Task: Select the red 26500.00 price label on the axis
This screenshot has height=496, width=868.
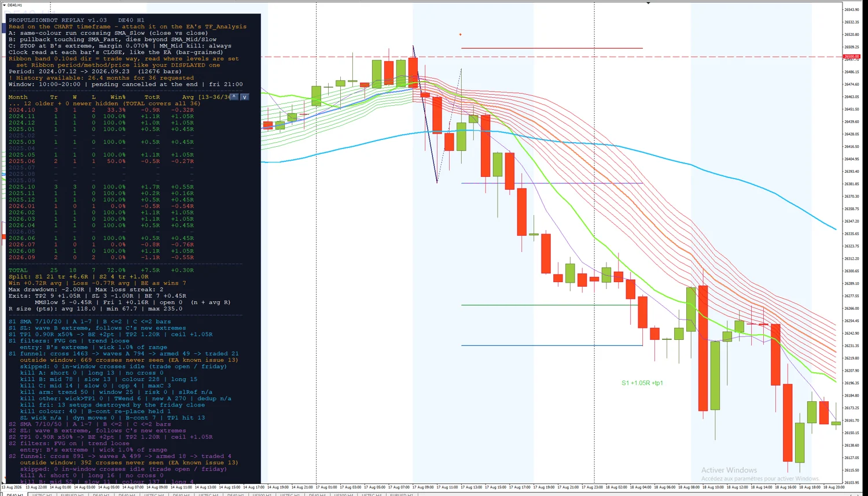Action: (x=851, y=57)
